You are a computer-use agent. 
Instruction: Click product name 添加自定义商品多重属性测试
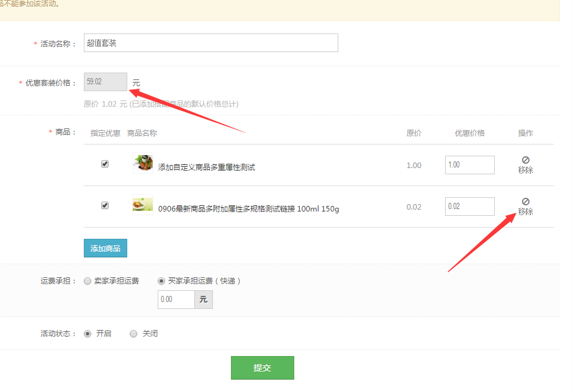point(207,167)
